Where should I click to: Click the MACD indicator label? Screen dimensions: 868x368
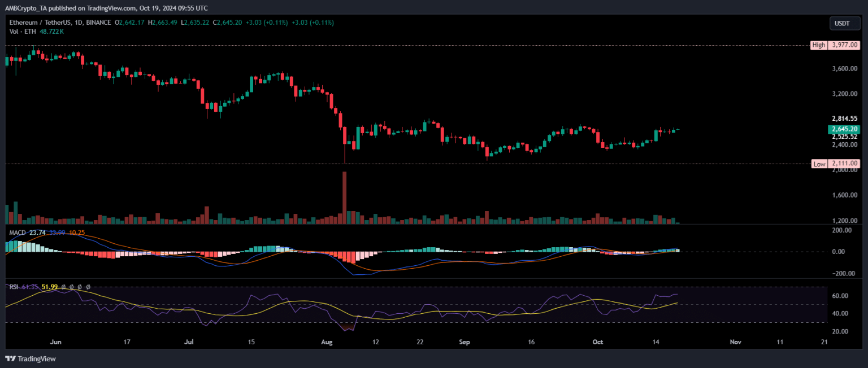tap(17, 232)
